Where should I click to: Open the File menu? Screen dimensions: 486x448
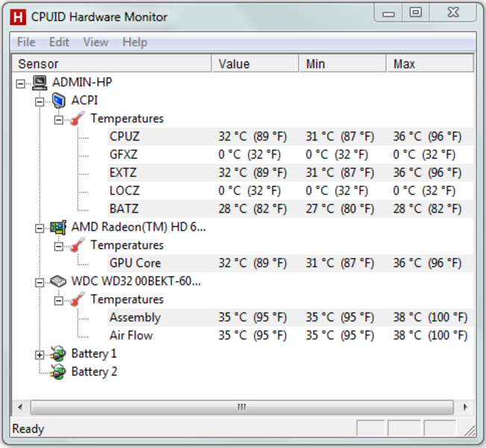26,42
